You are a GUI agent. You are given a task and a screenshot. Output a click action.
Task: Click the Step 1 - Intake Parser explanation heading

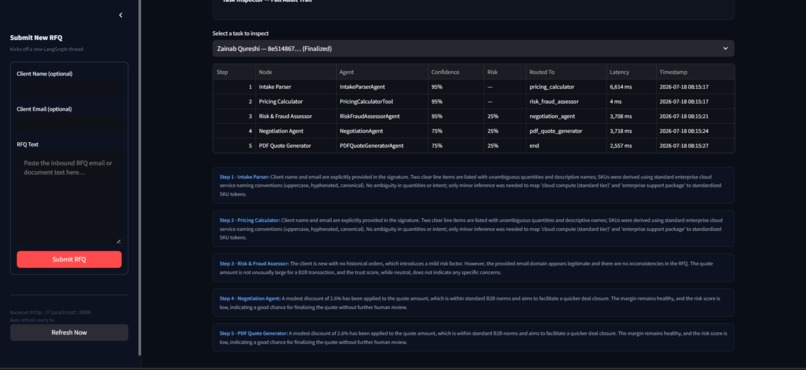pyautogui.click(x=244, y=177)
